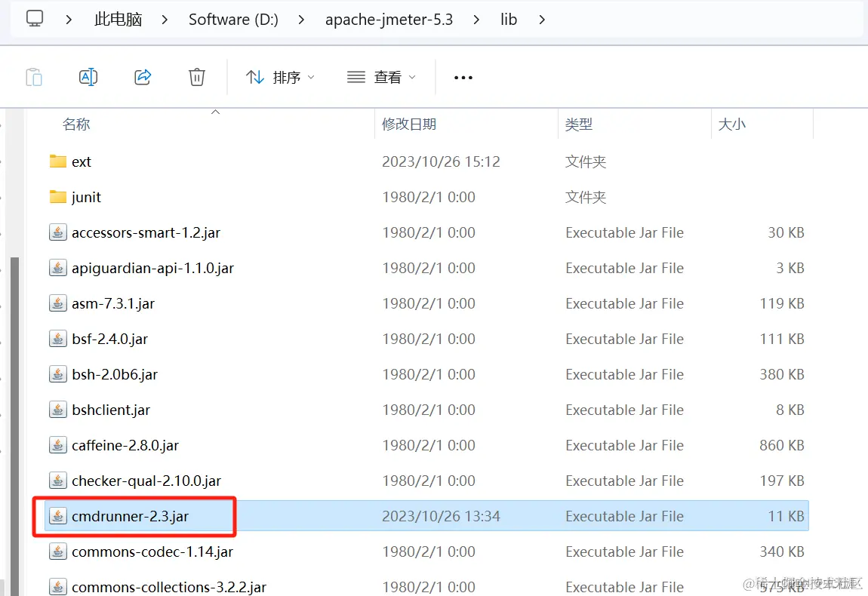Select file bshclient.jar
Screen dimensions: 868x596
pos(111,410)
